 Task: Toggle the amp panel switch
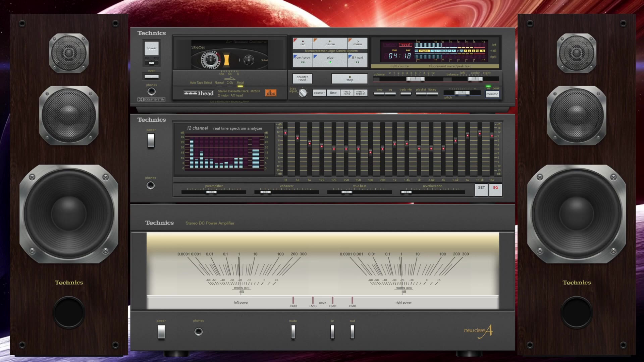coord(379,94)
